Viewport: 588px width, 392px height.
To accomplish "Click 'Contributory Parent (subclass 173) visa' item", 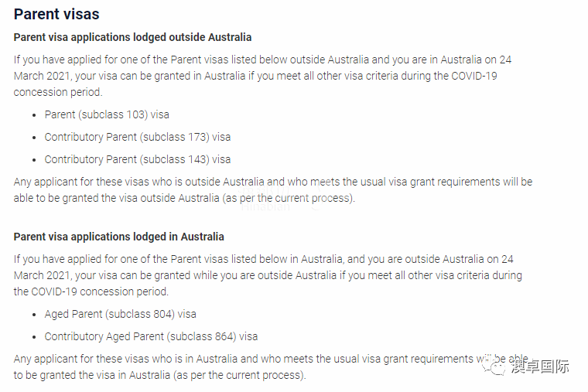I will pyautogui.click(x=138, y=137).
